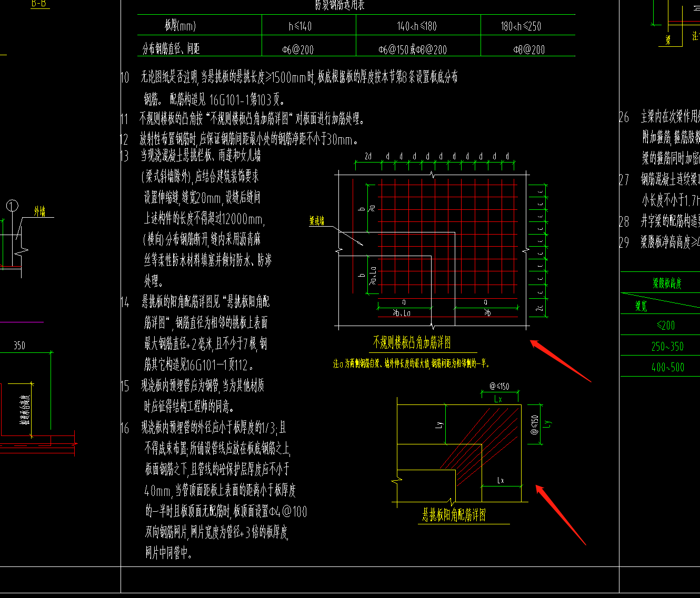Click the value "Φ8@200" in the last column

pyautogui.click(x=529, y=49)
